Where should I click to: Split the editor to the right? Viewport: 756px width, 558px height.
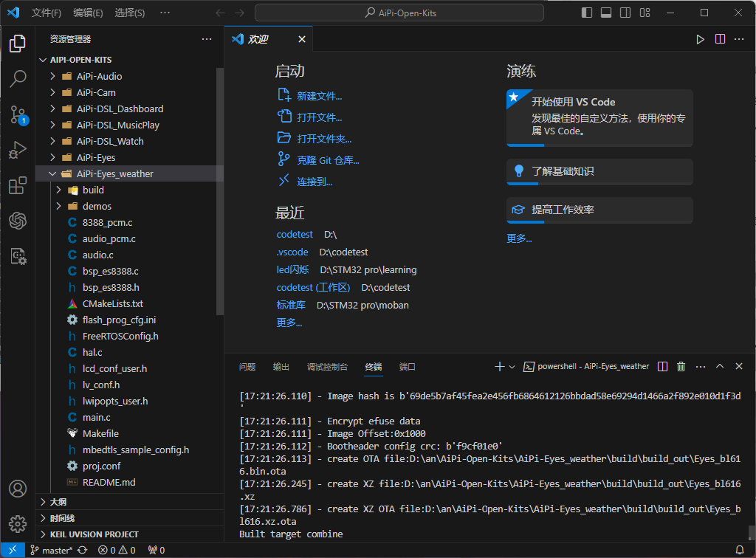pyautogui.click(x=720, y=39)
